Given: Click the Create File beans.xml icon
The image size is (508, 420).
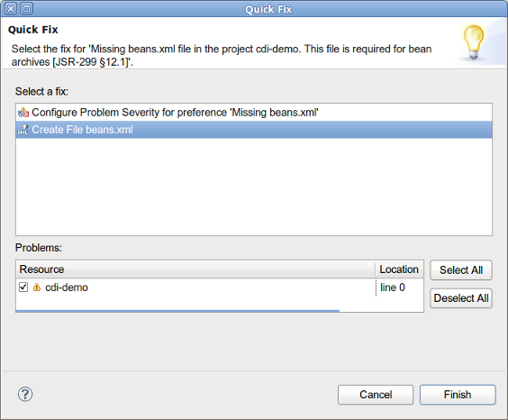Looking at the screenshot, I should click(23, 130).
